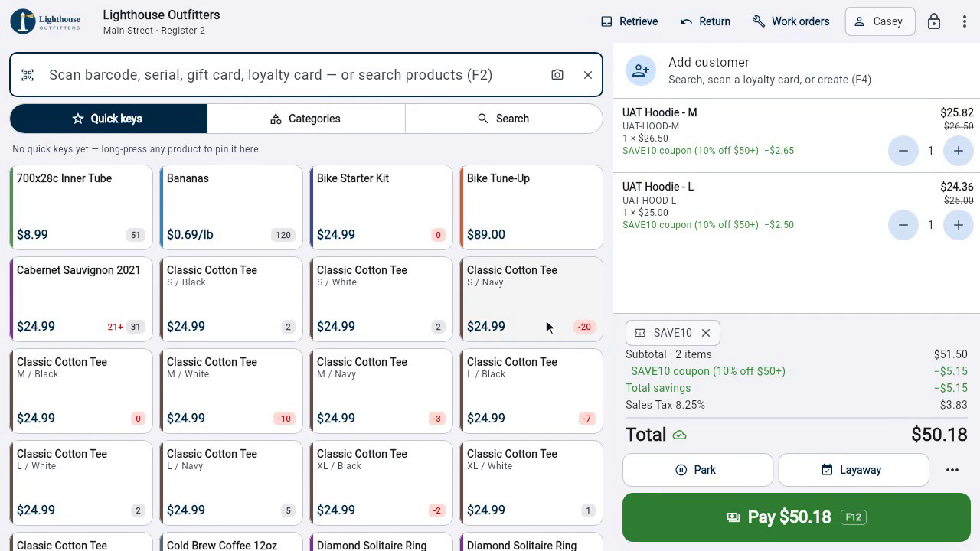Increase quantity of UAT Hoodie - M
This screenshot has height=551, width=980.
(x=959, y=151)
